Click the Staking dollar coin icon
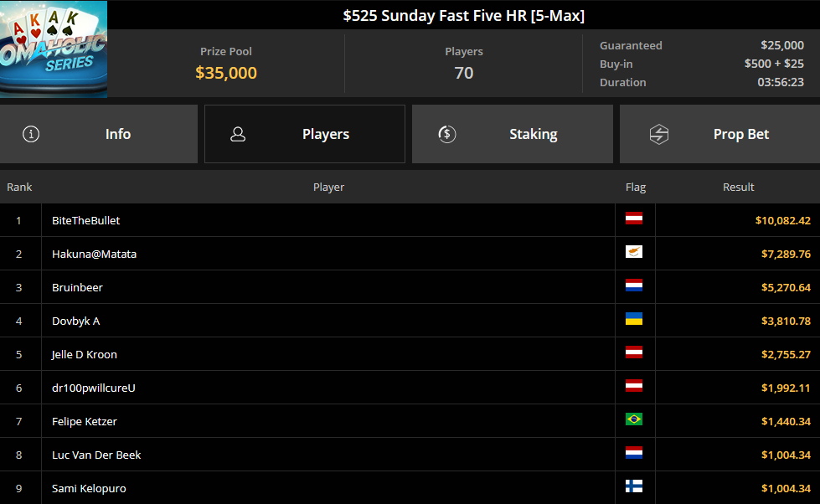This screenshot has height=504, width=820. 447,134
